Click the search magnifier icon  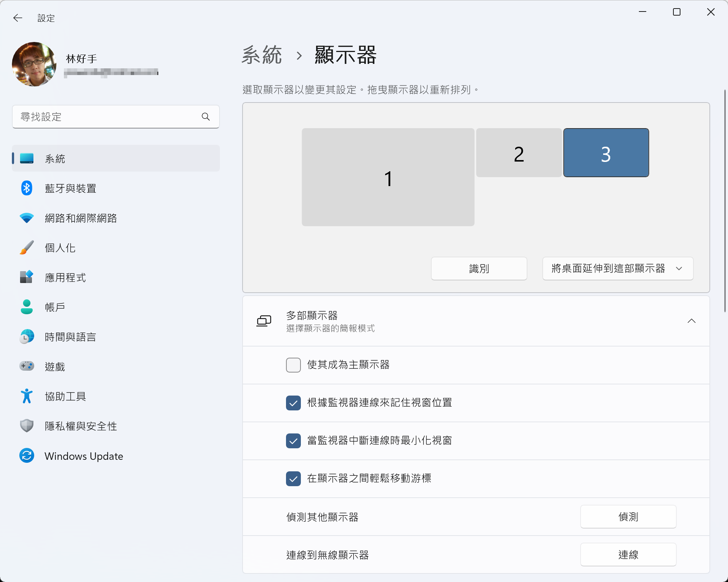(x=205, y=117)
